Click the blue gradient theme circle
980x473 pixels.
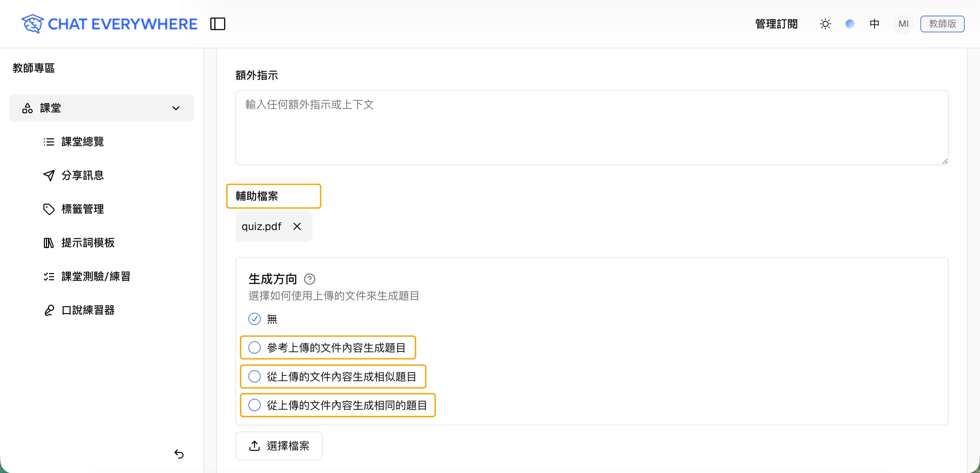tap(850, 24)
